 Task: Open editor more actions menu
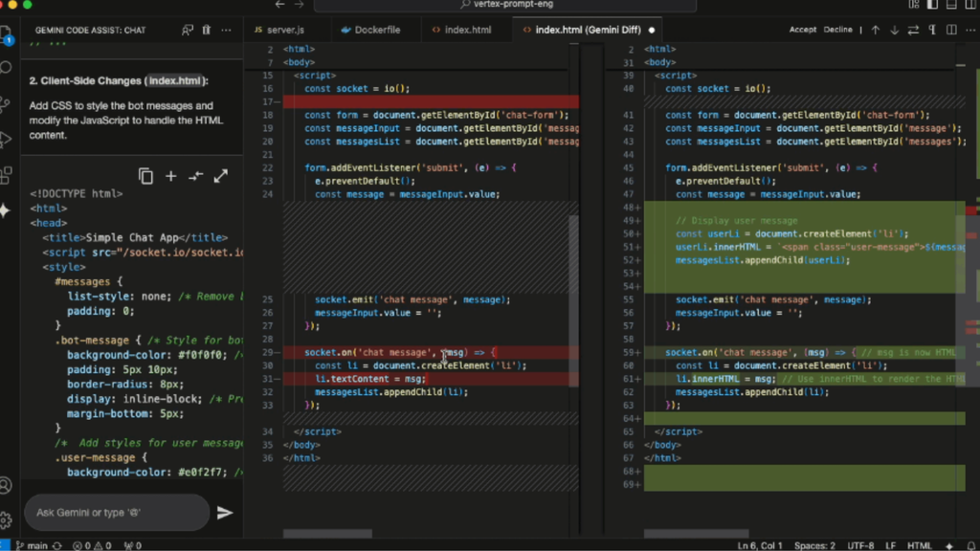pyautogui.click(x=970, y=30)
